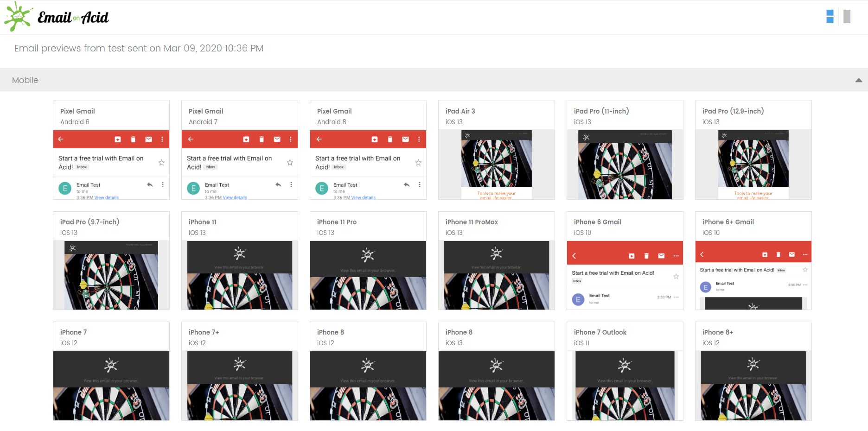Click View details link in Android 6 preview

point(107,197)
